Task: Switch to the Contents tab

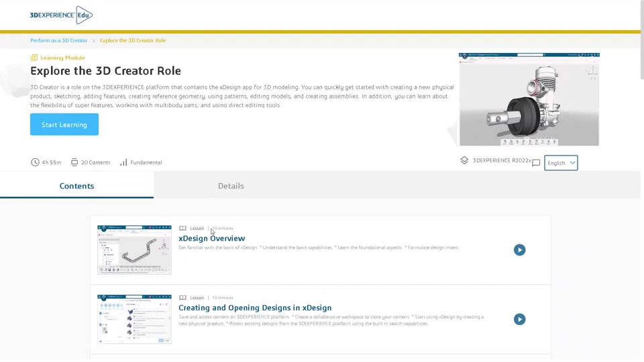Action: coord(76,186)
